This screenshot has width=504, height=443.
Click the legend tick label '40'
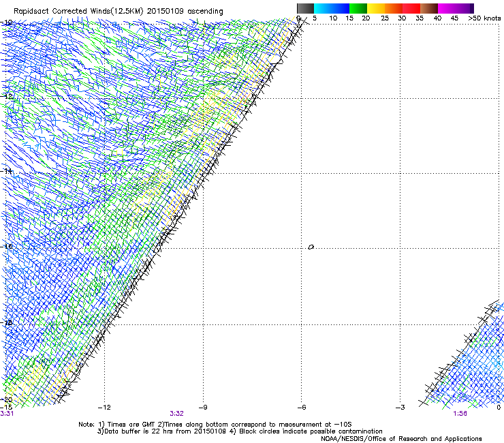coord(437,18)
